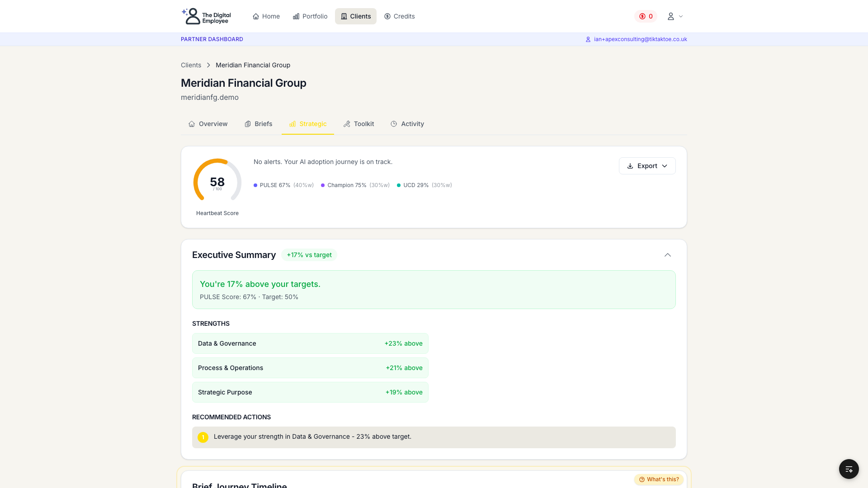868x488 pixels.
Task: Click the Home icon in navigation
Action: click(256, 16)
